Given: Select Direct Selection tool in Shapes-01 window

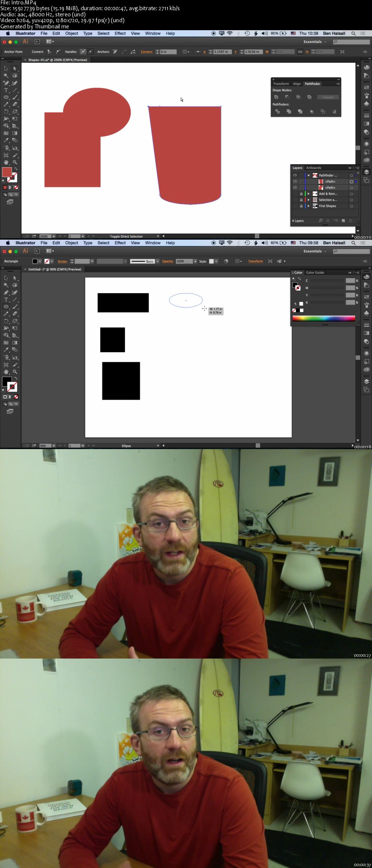Looking at the screenshot, I should click(15, 68).
